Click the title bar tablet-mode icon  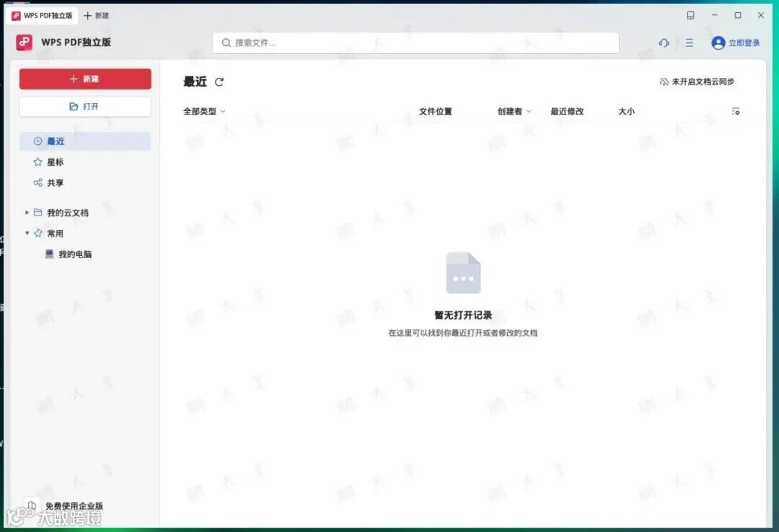(690, 15)
